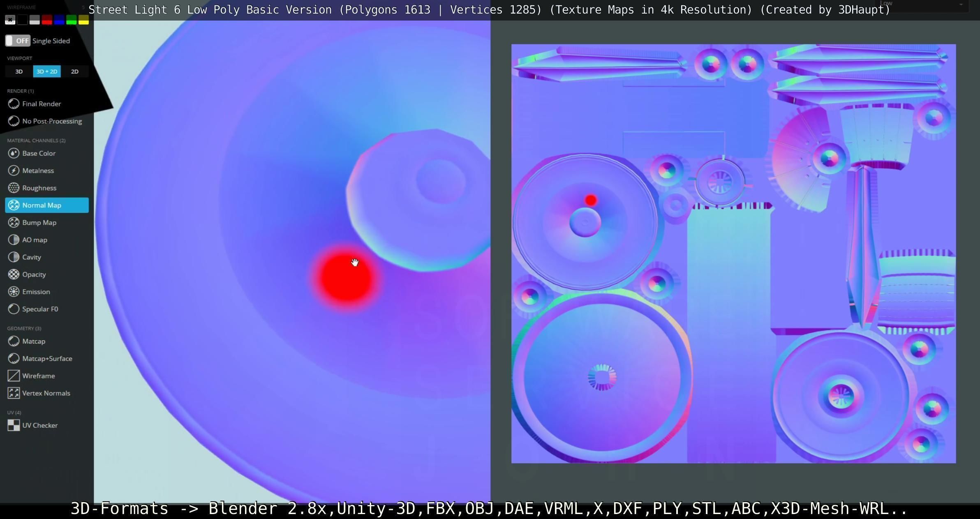
Task: Switch viewport to 2D tab
Action: pyautogui.click(x=74, y=72)
